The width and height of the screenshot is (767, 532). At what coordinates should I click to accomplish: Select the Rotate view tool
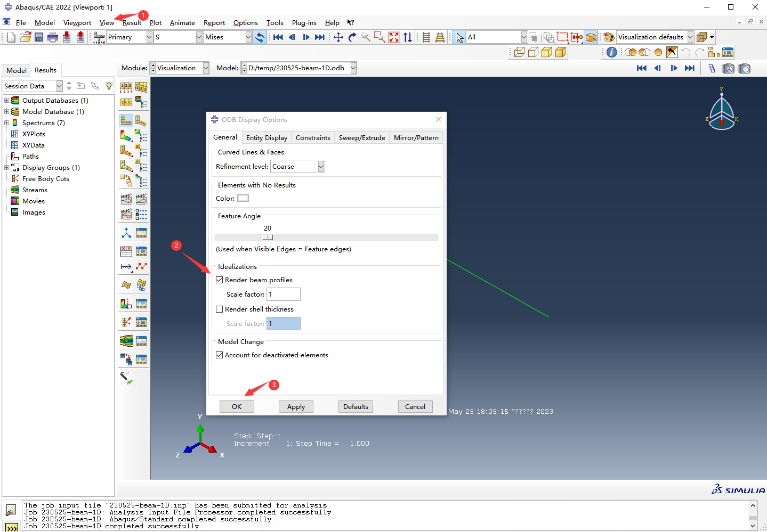tap(352, 37)
